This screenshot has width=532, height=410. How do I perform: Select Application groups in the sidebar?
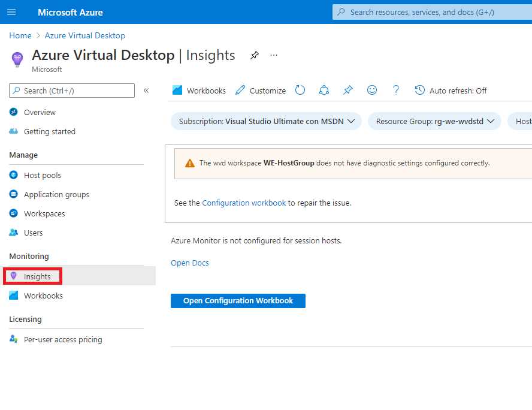[x=57, y=194]
